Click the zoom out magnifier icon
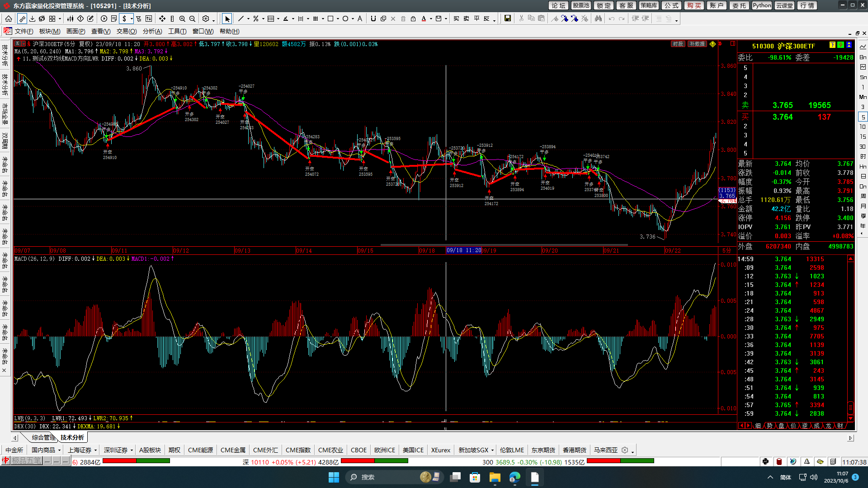 [192, 19]
